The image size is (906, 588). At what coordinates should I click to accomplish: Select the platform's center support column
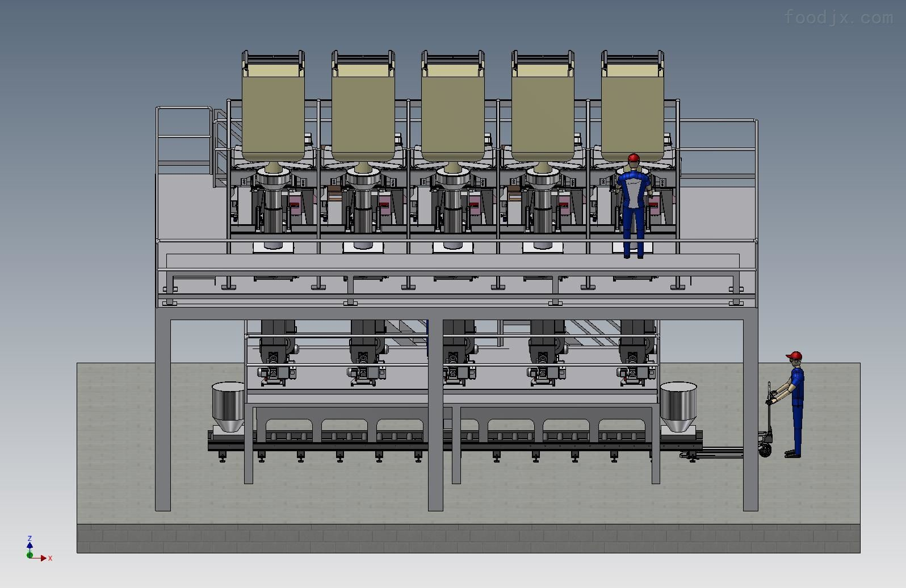coord(435,414)
